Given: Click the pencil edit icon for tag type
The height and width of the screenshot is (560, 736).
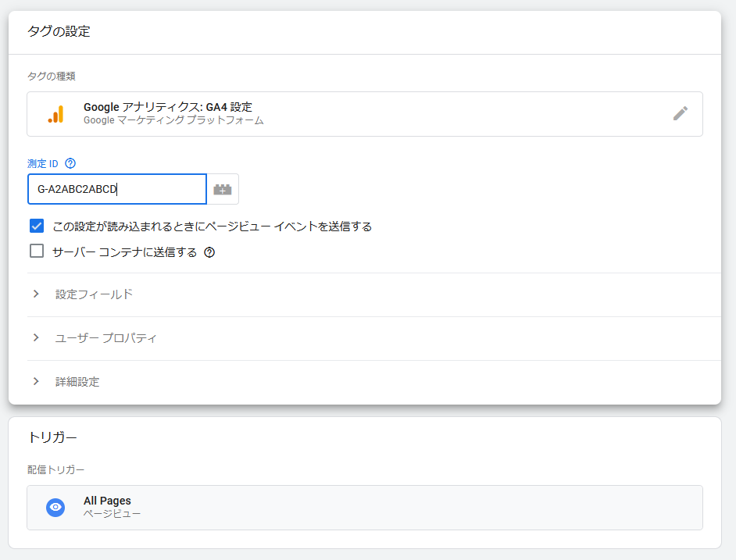Looking at the screenshot, I should [681, 113].
